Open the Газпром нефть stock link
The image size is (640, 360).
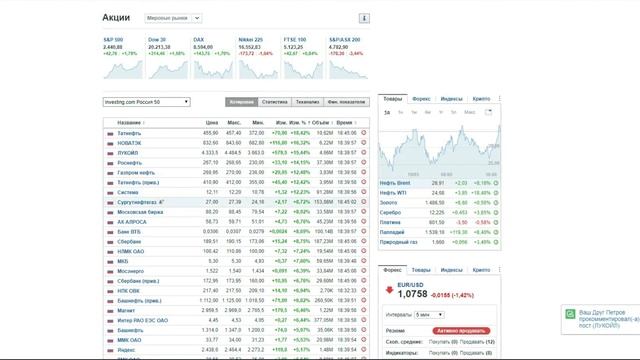coord(136,173)
